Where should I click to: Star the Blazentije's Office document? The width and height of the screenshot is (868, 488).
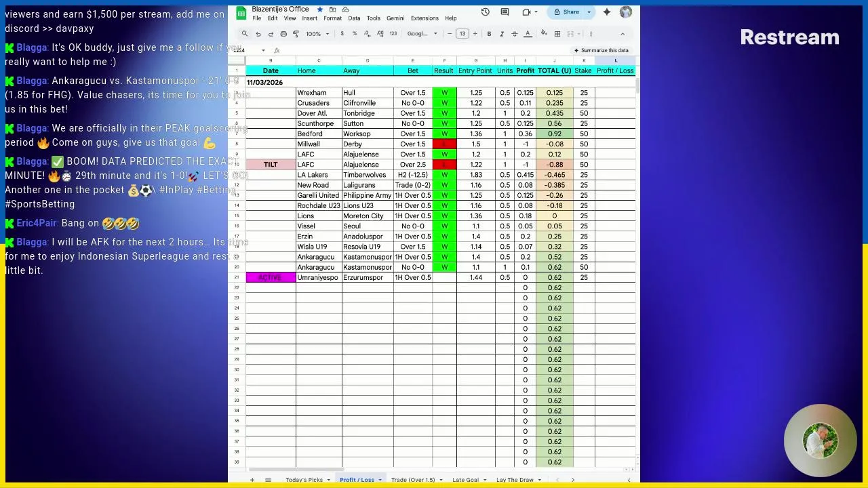(x=320, y=9)
